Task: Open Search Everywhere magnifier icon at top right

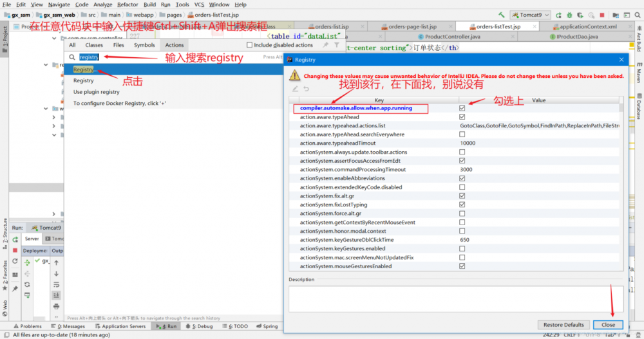Action: pos(638,15)
